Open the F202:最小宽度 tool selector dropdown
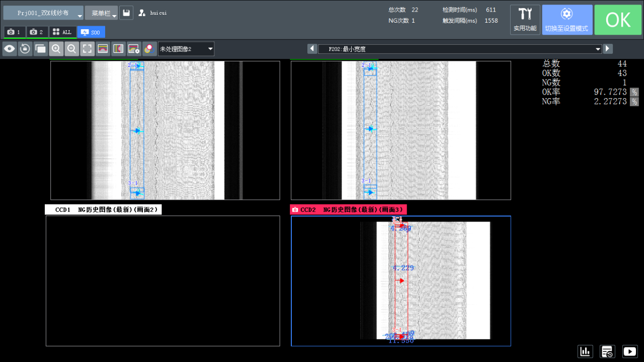644x362 pixels. (x=460, y=49)
